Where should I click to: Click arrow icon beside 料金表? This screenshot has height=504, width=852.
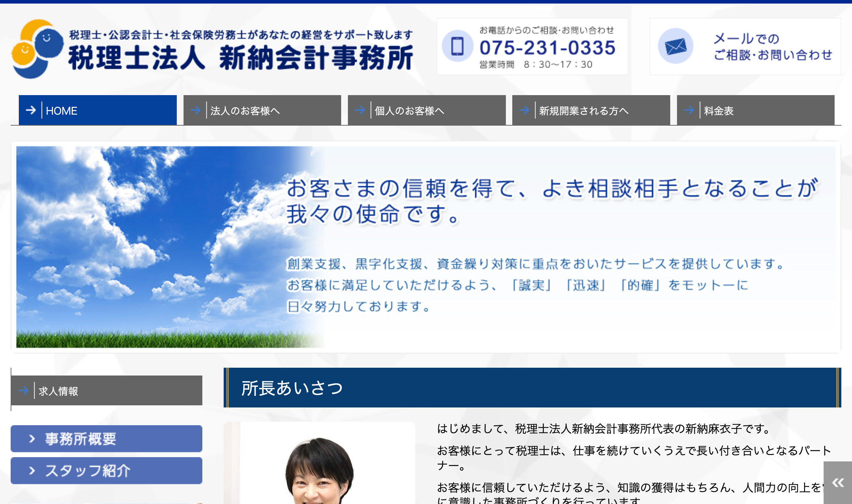tap(689, 110)
